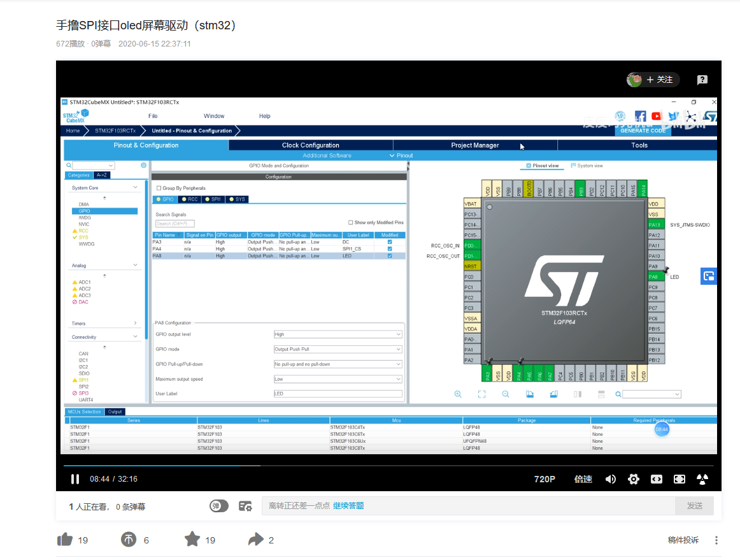
Task: Give a coin to the video
Action: 129,539
